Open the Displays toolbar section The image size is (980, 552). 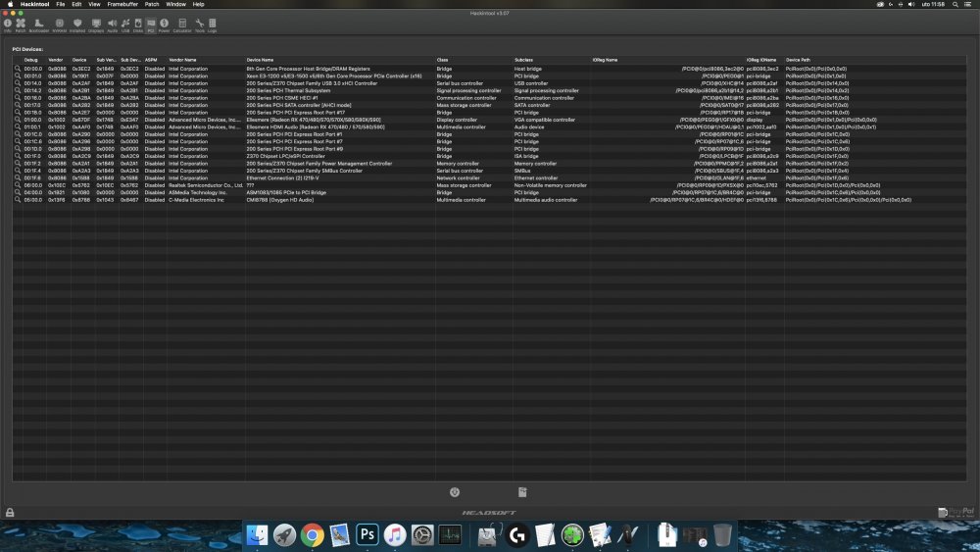[x=96, y=25]
